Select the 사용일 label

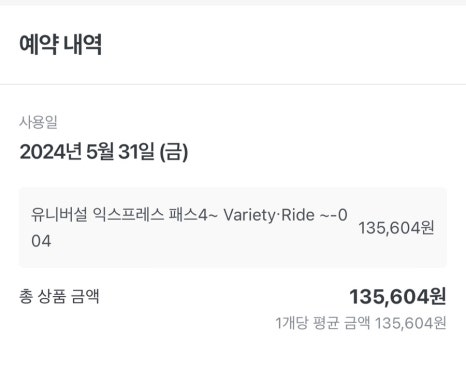[x=38, y=122]
